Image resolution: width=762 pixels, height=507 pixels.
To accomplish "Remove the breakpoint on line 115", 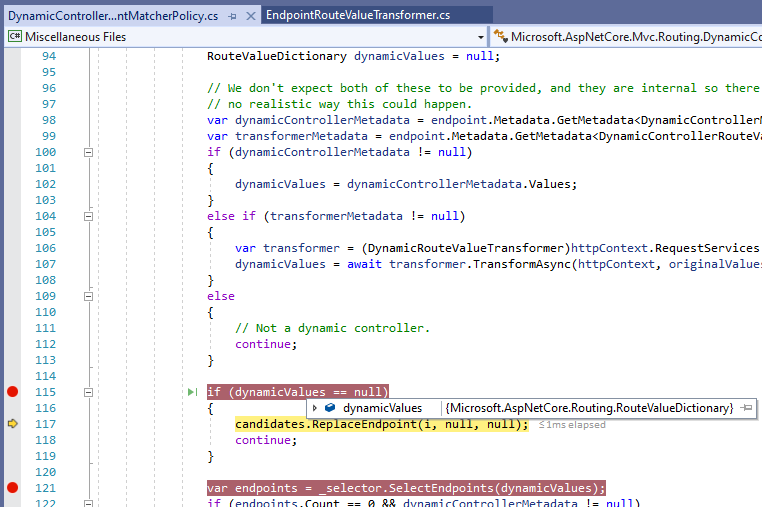I will coord(13,392).
